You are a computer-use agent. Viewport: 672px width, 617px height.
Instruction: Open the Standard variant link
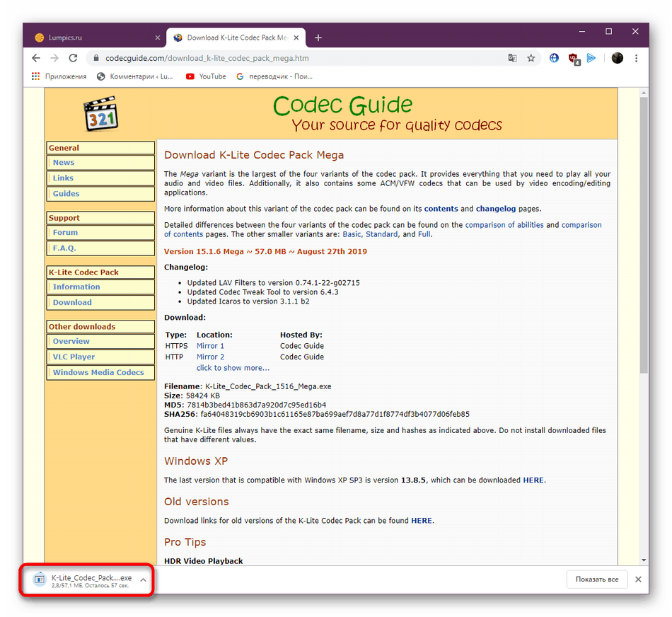pyautogui.click(x=381, y=234)
